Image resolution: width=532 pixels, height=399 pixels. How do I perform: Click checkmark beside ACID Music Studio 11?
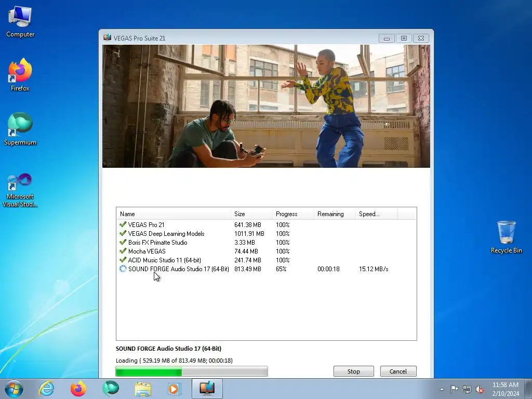tap(123, 260)
